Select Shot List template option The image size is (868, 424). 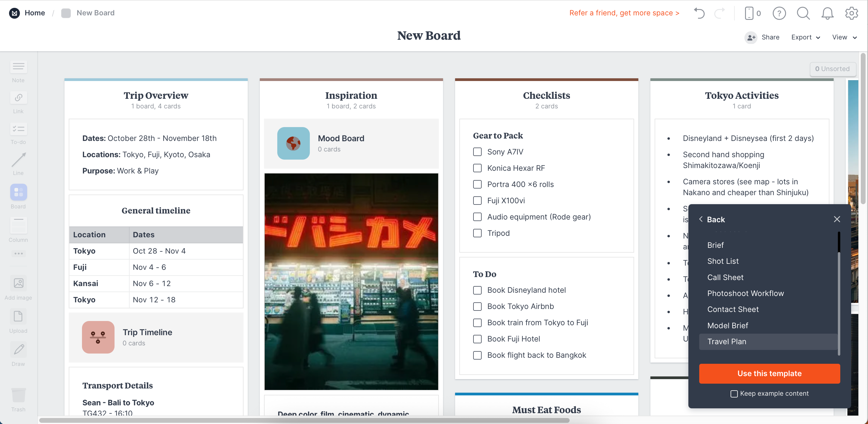tap(723, 261)
